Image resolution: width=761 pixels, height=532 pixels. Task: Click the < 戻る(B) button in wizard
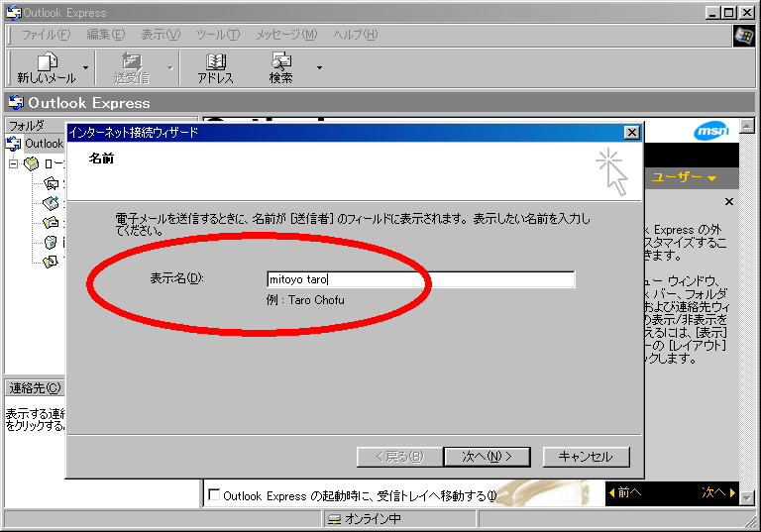click(400, 457)
